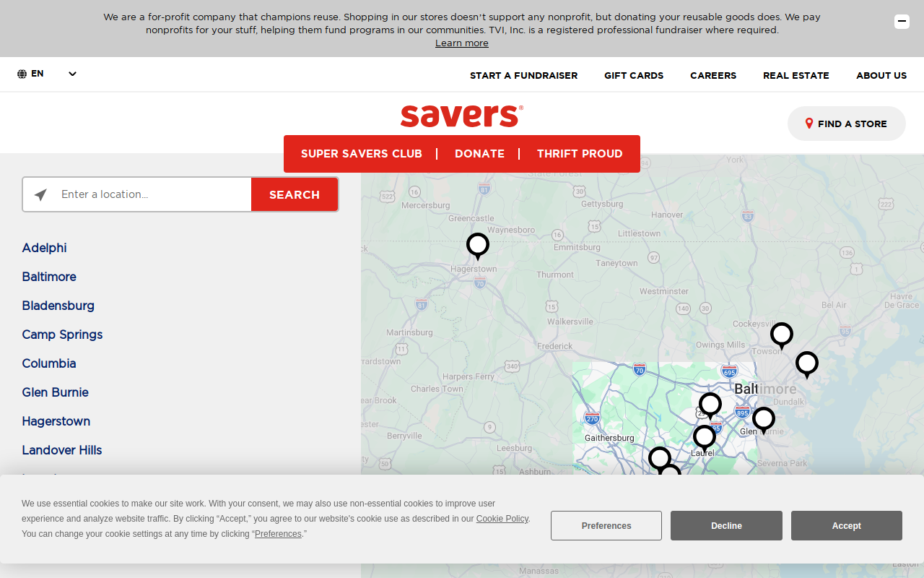Viewport: 924px width, 578px height.
Task: Click the Frederick label on the map
Action: pyautogui.click(x=555, y=346)
